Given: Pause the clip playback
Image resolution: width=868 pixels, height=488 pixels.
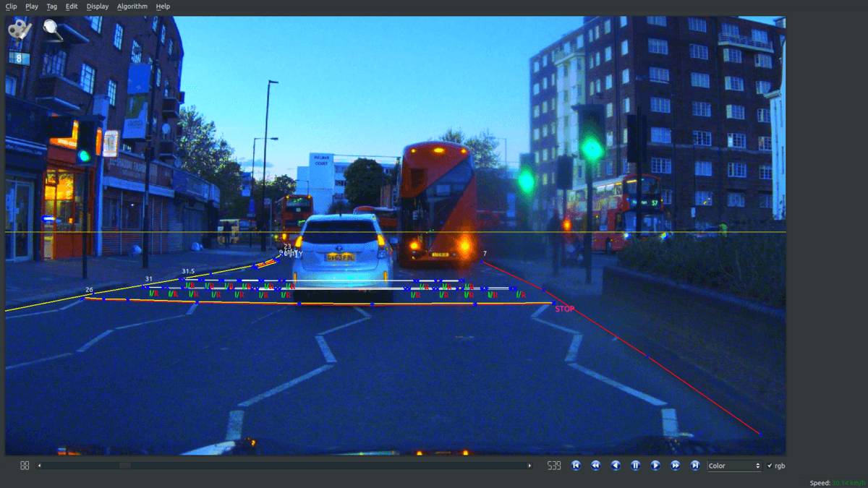Looking at the screenshot, I should [635, 466].
